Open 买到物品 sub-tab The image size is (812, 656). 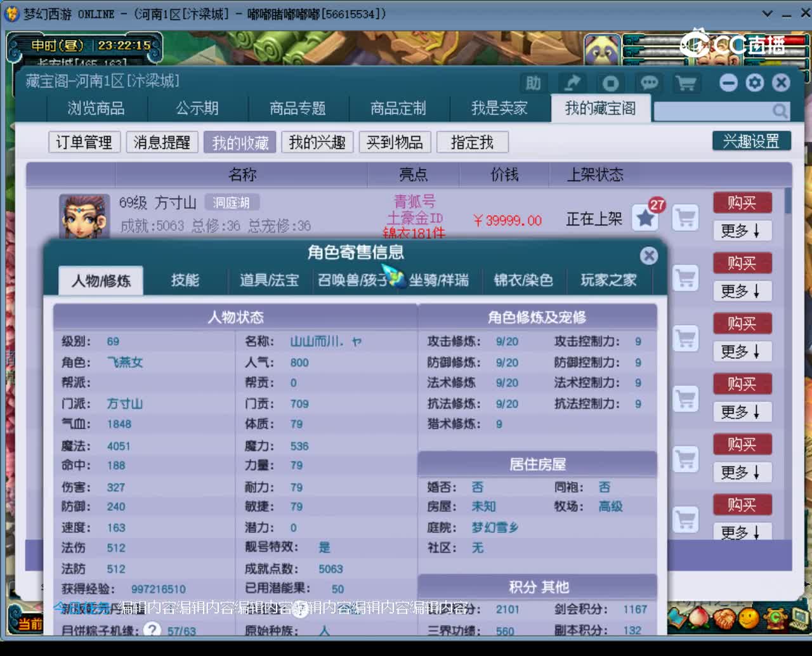point(395,142)
